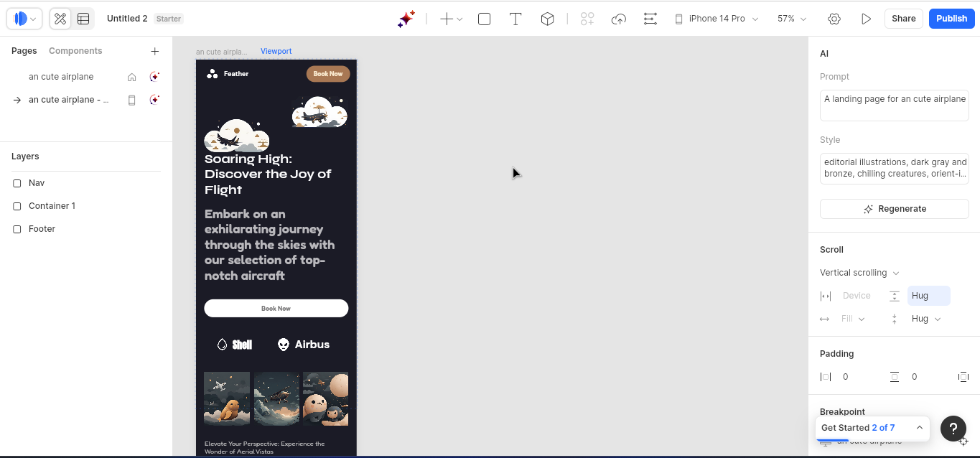This screenshot has width=980, height=458.
Task: Select the 3D cube component tool
Action: point(547,19)
